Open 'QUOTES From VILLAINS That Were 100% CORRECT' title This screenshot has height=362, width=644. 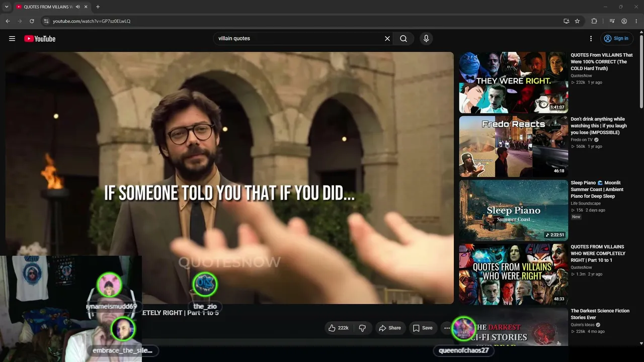pos(602,62)
